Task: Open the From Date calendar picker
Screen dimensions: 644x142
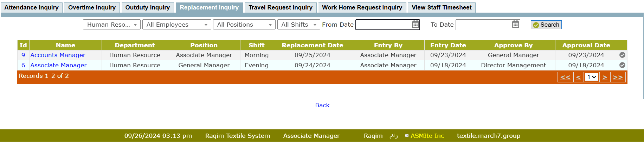Action: [x=415, y=25]
